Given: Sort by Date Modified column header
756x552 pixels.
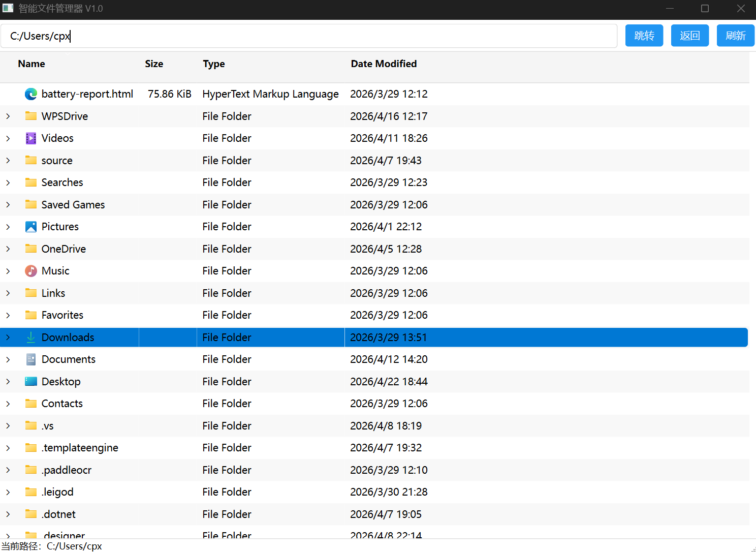Looking at the screenshot, I should coord(384,64).
